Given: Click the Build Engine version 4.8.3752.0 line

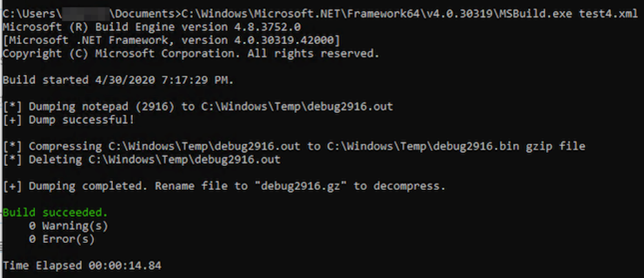Looking at the screenshot, I should (x=151, y=27).
